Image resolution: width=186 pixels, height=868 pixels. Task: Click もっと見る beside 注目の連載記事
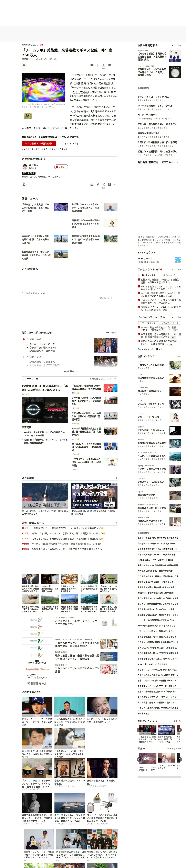176,45
